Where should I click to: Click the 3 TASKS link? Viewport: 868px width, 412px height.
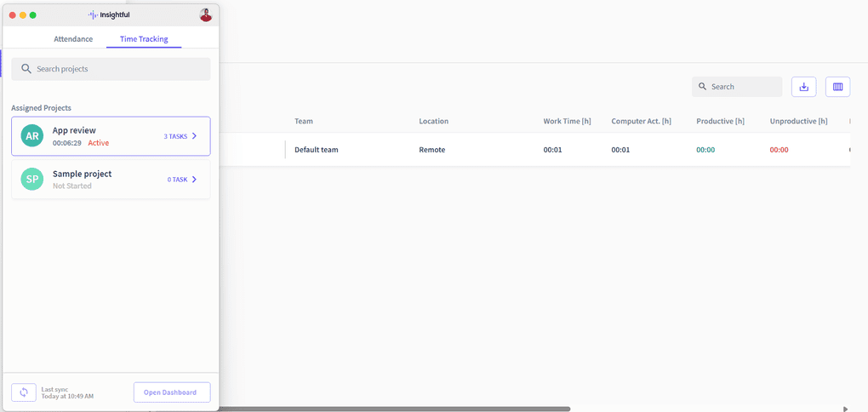(x=175, y=136)
